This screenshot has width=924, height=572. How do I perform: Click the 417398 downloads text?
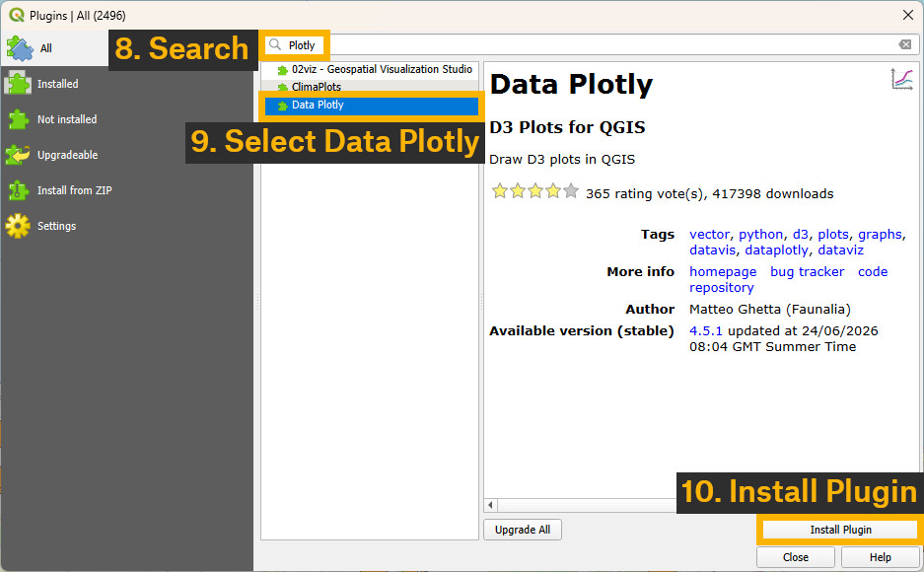click(772, 194)
